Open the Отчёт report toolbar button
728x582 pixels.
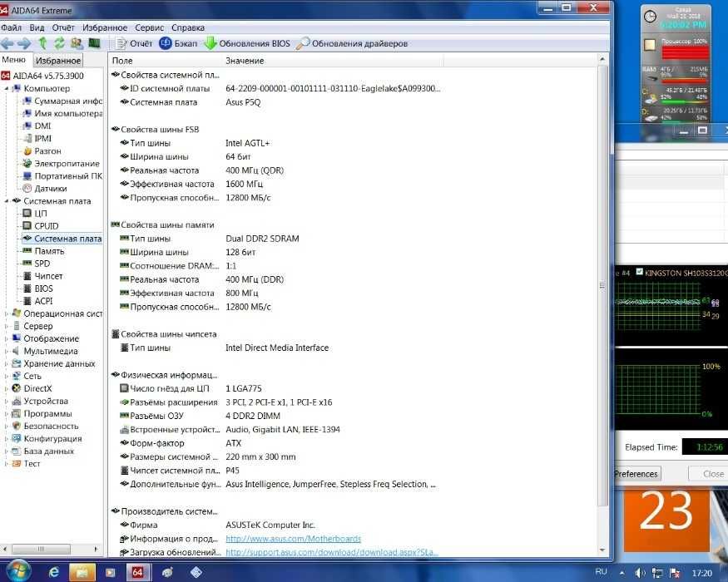coord(134,43)
